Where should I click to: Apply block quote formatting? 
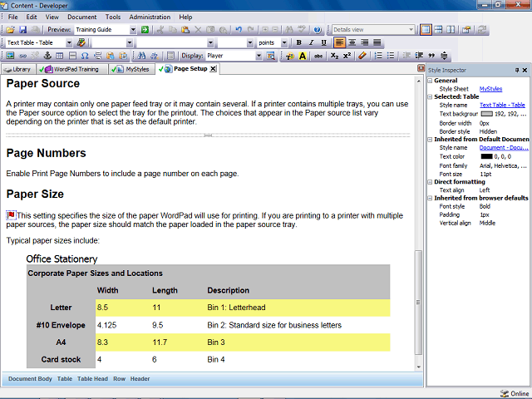pyautogui.click(x=431, y=56)
